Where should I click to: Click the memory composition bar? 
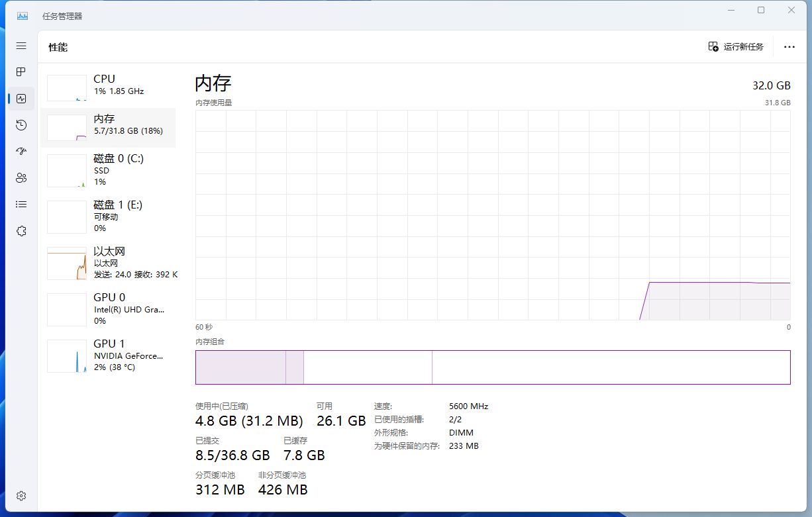coord(493,367)
